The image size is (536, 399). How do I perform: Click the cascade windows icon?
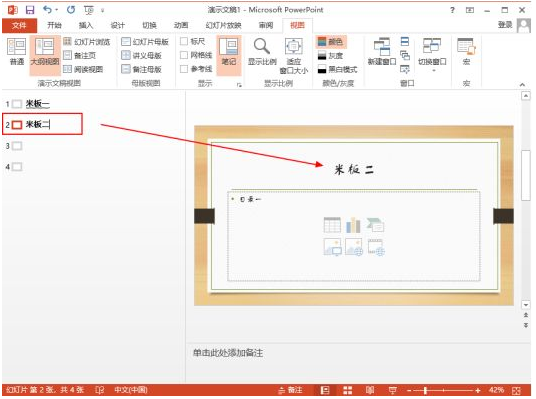point(405,55)
